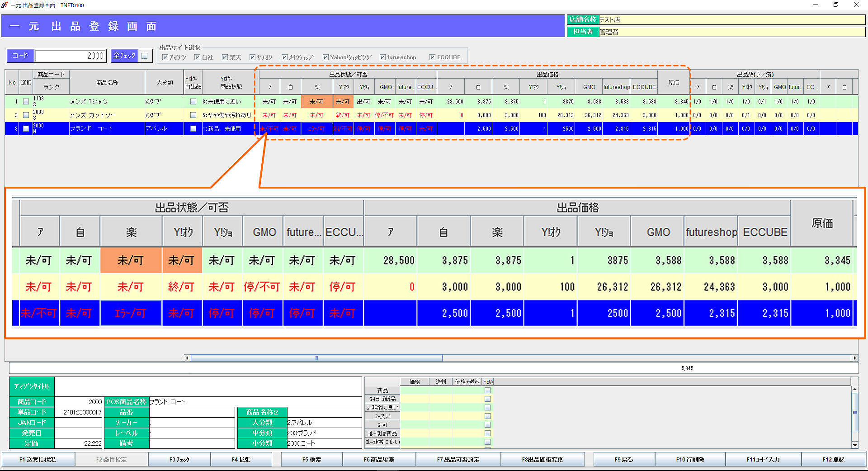This screenshot has width=868, height=471.
Task: Click F8 出品価格変更 button
Action: click(x=542, y=459)
